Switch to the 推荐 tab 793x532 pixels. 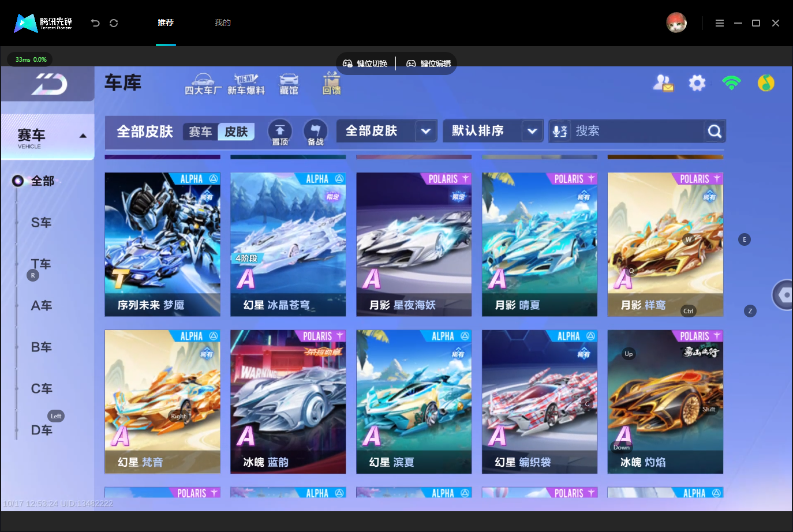pyautogui.click(x=166, y=23)
